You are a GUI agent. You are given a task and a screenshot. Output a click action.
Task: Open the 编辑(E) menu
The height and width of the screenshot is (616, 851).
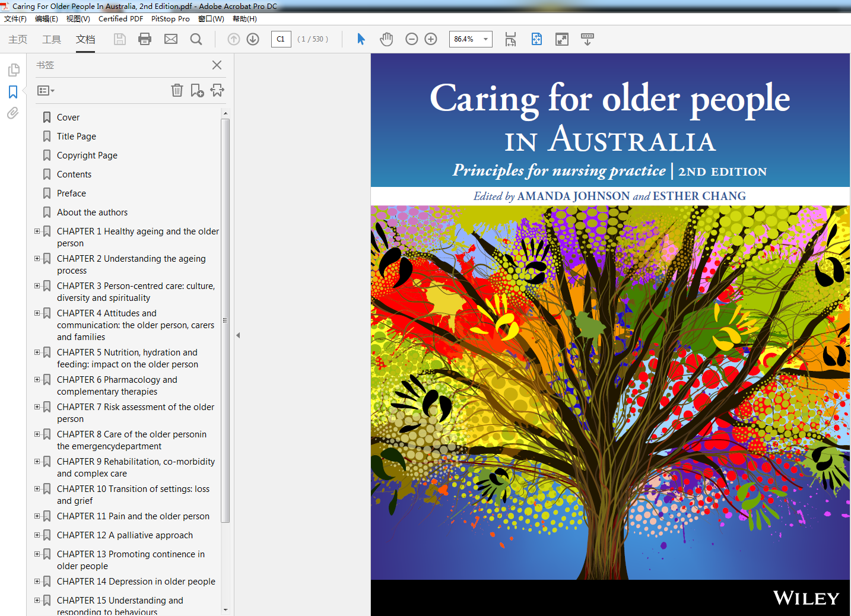[46, 19]
